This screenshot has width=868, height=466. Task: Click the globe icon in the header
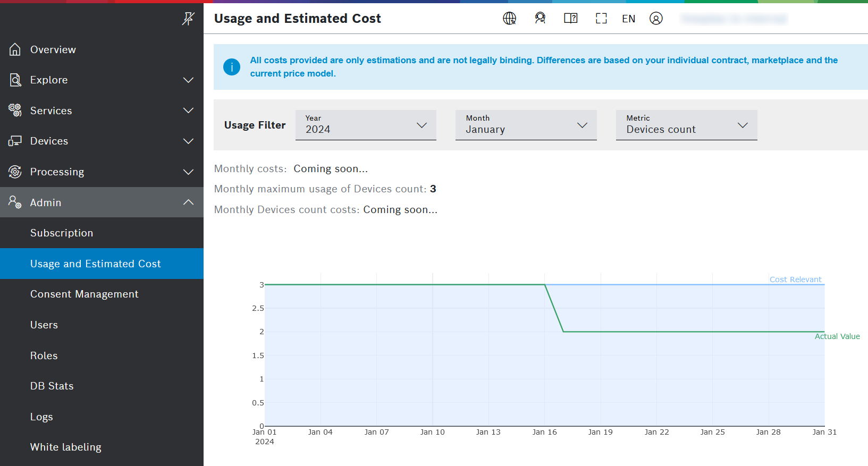[509, 19]
